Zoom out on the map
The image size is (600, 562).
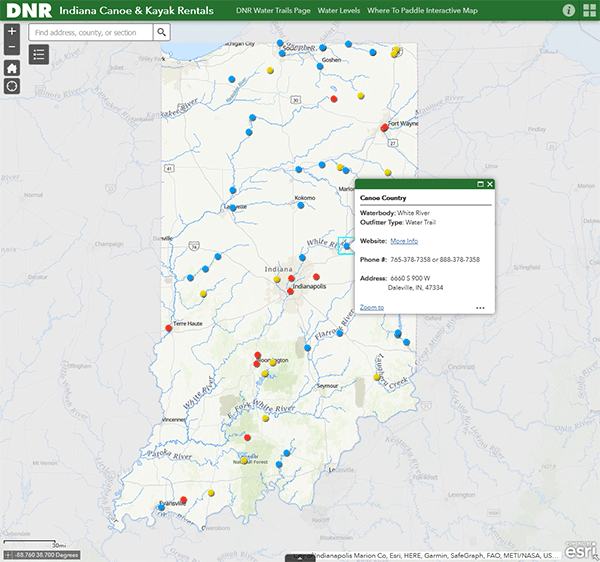(11, 48)
